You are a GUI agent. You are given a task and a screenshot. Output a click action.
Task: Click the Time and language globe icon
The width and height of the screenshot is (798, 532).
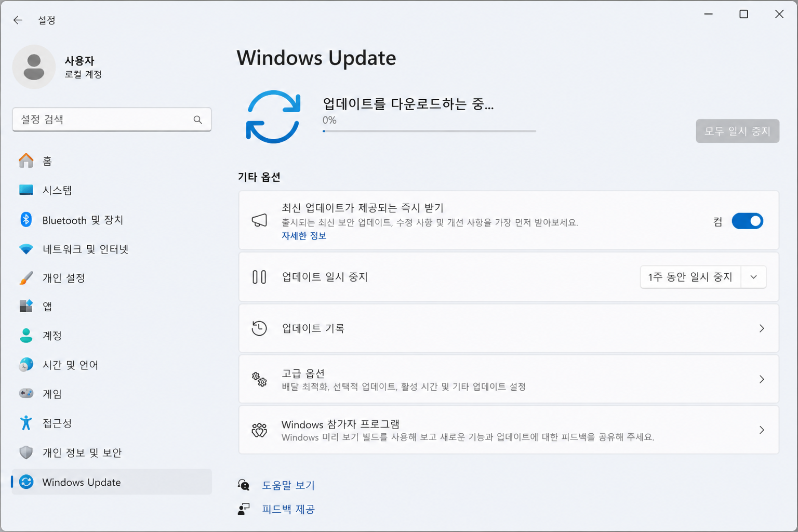(26, 365)
